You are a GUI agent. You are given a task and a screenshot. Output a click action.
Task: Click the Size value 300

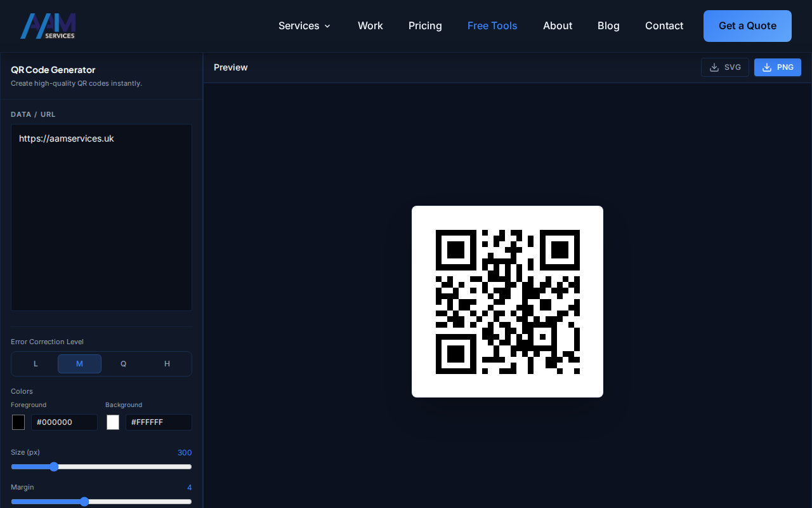tap(185, 453)
